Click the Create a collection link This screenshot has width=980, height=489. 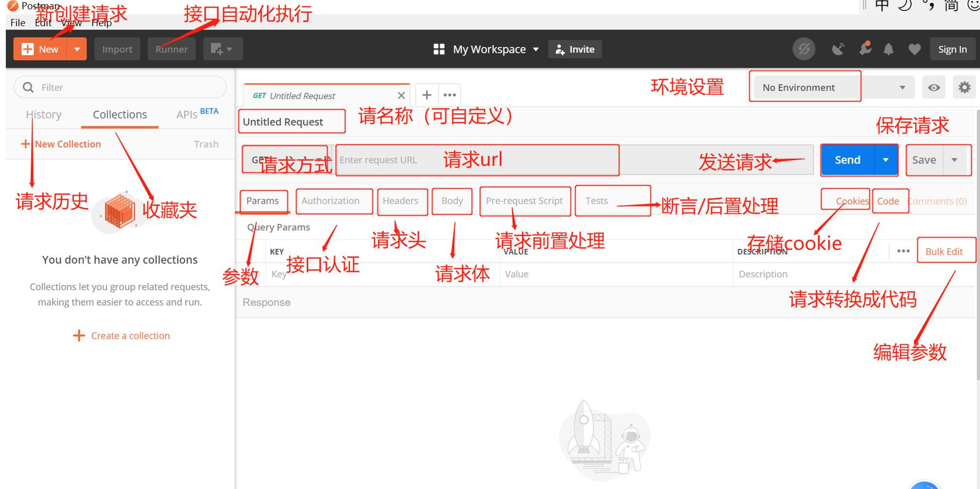122,335
